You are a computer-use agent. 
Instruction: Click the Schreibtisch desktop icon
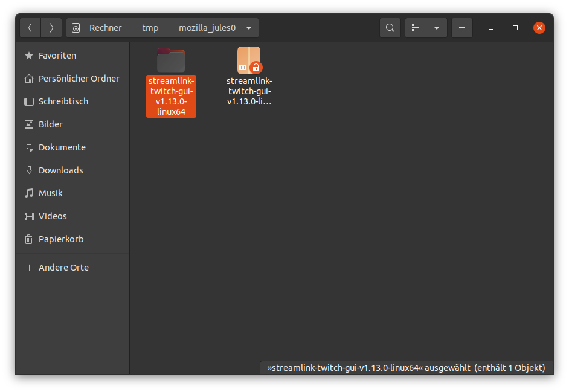click(x=29, y=101)
